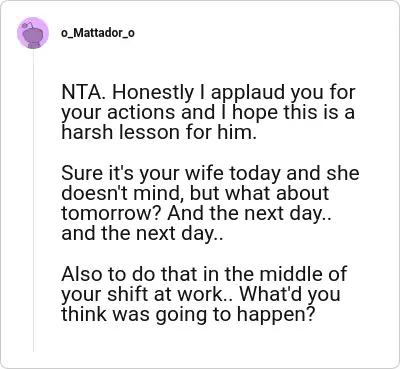
Task: Click the word 'tomorrow?' in the comment
Action: [112, 213]
